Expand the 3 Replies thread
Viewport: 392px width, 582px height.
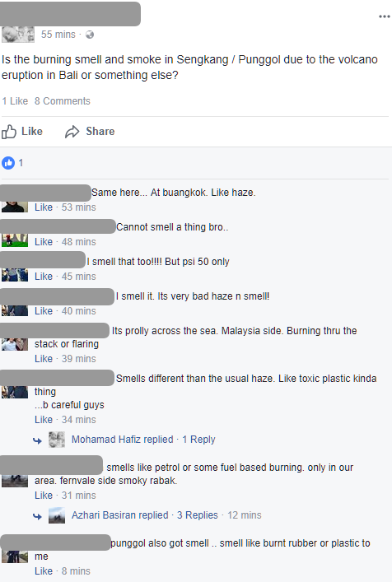pyautogui.click(x=197, y=515)
